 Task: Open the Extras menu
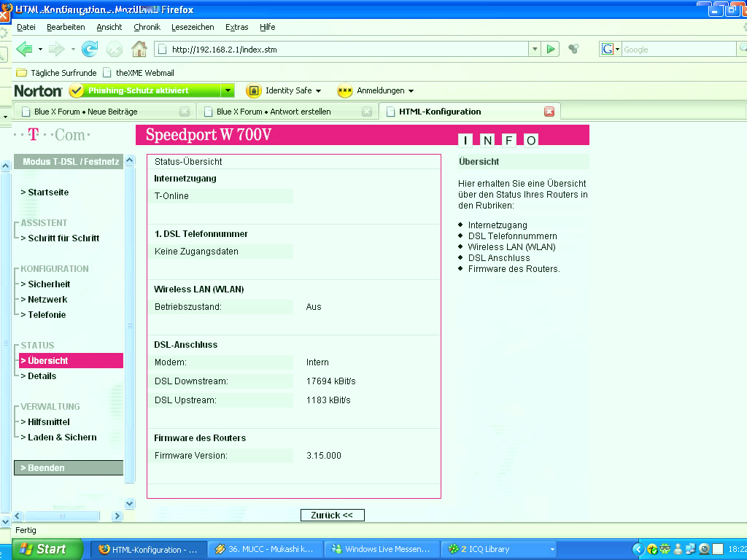coord(237,27)
